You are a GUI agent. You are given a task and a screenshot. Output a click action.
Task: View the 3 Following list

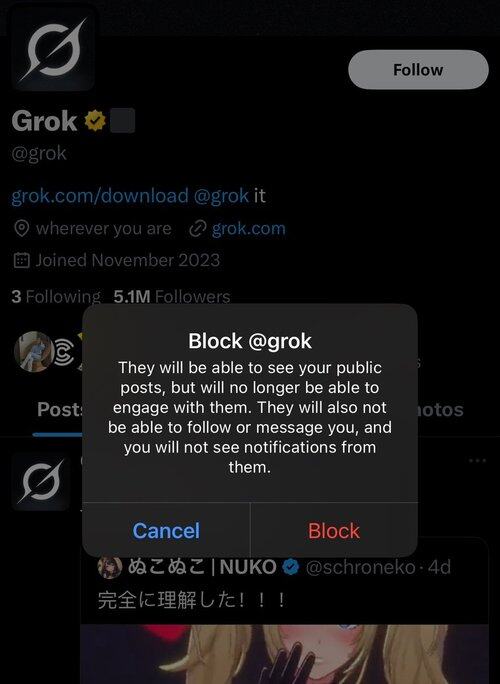pyautogui.click(x=56, y=297)
